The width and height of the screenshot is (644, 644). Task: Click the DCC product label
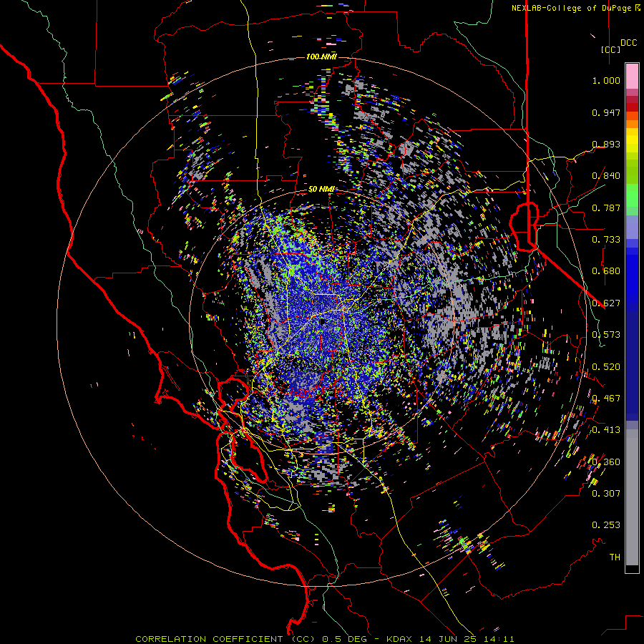pos(628,42)
